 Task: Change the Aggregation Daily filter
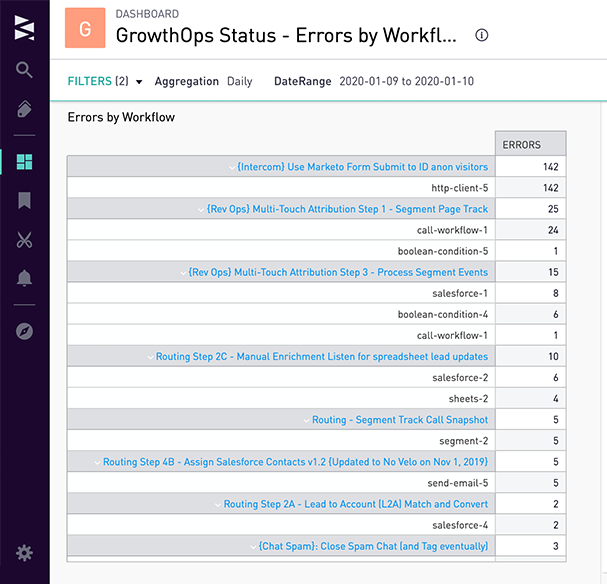203,81
